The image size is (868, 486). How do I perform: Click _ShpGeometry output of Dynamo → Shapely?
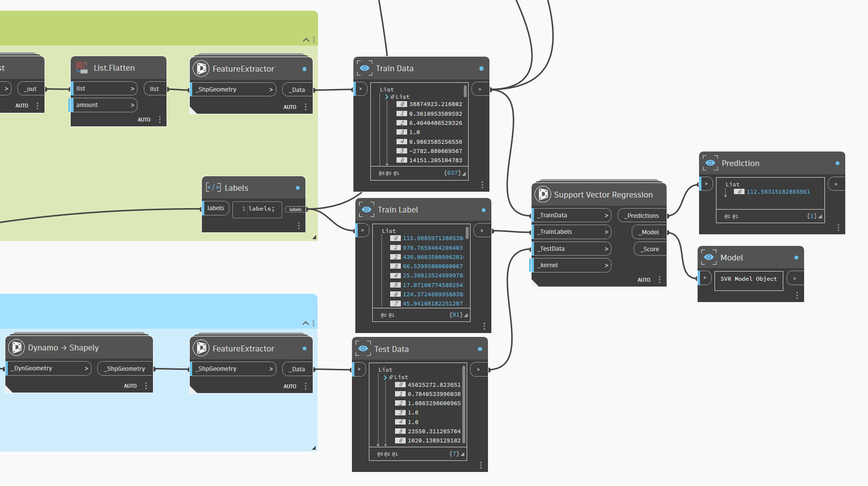pyautogui.click(x=125, y=368)
